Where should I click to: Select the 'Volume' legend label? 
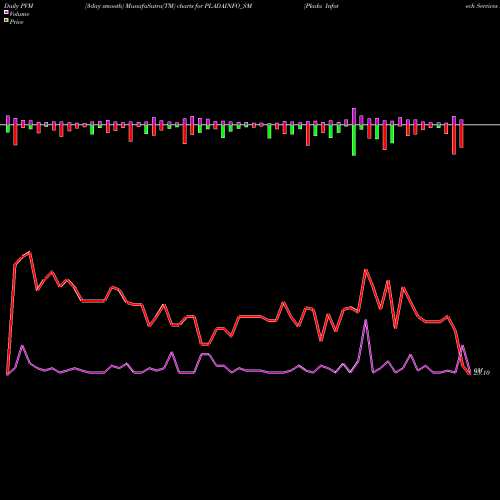[19, 14]
